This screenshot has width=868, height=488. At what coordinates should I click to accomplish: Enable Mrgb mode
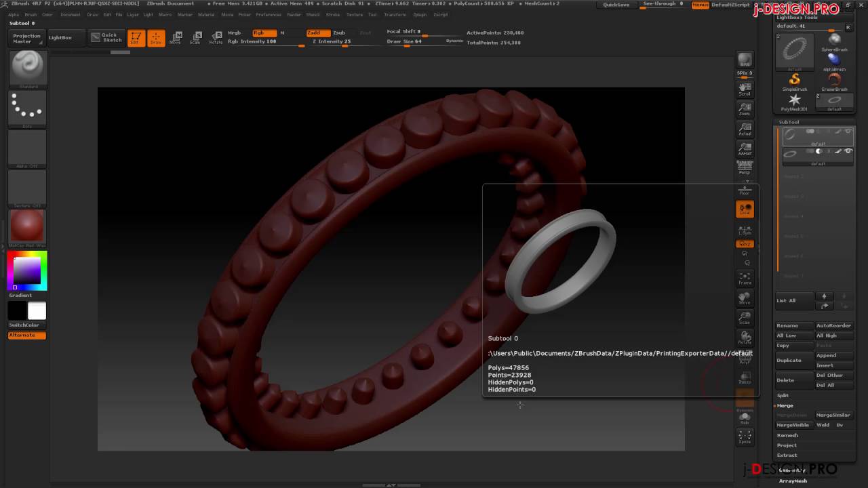tap(234, 33)
